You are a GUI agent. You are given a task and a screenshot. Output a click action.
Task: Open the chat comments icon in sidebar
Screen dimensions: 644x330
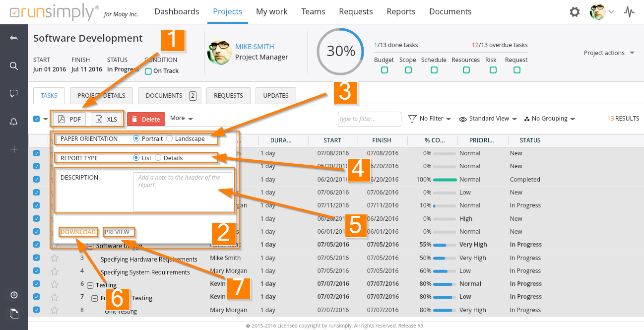[14, 93]
